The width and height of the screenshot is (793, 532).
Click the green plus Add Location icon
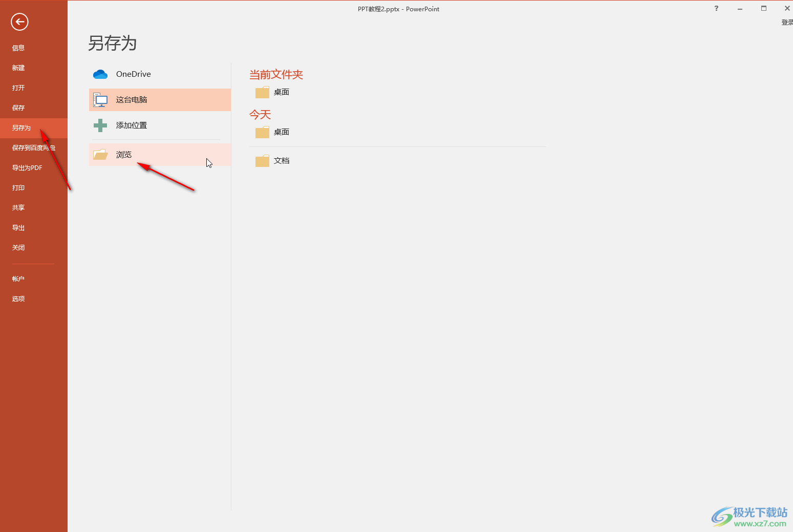(x=100, y=125)
